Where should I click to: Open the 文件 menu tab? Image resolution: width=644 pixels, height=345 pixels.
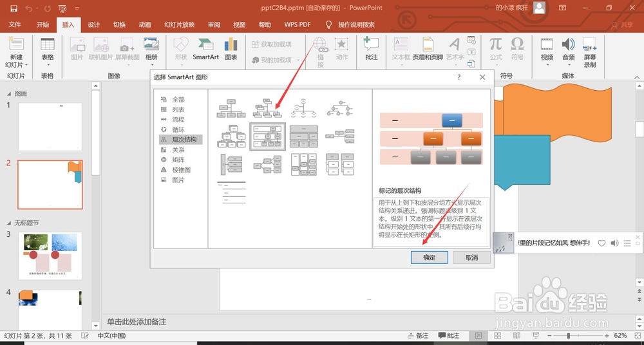click(15, 24)
